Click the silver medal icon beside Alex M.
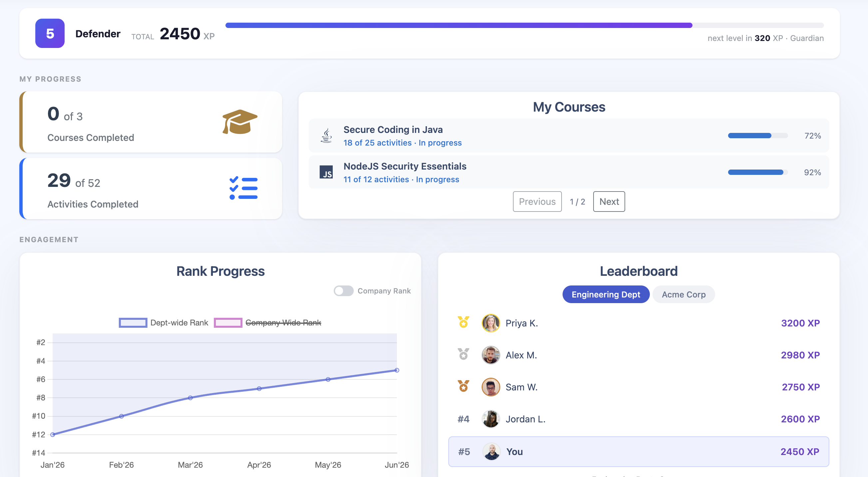868x477 pixels. [x=463, y=354]
